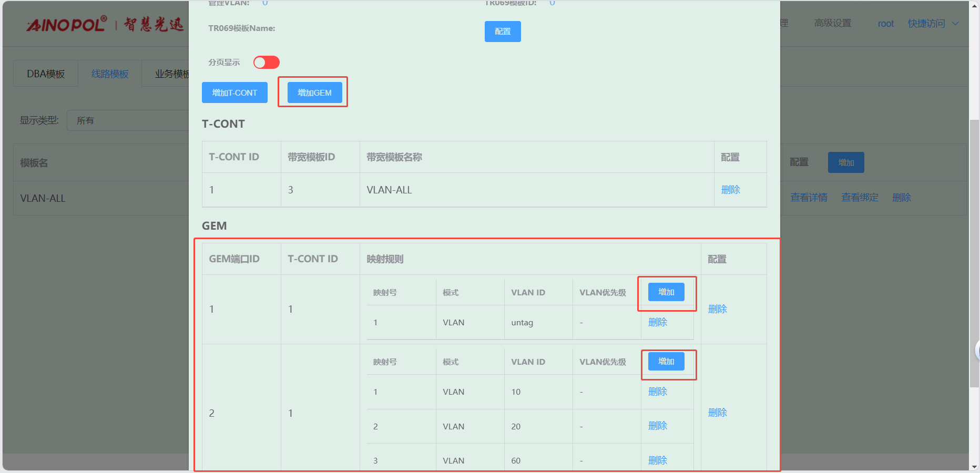Toggle the 分页显示 pagination switch

(x=266, y=63)
